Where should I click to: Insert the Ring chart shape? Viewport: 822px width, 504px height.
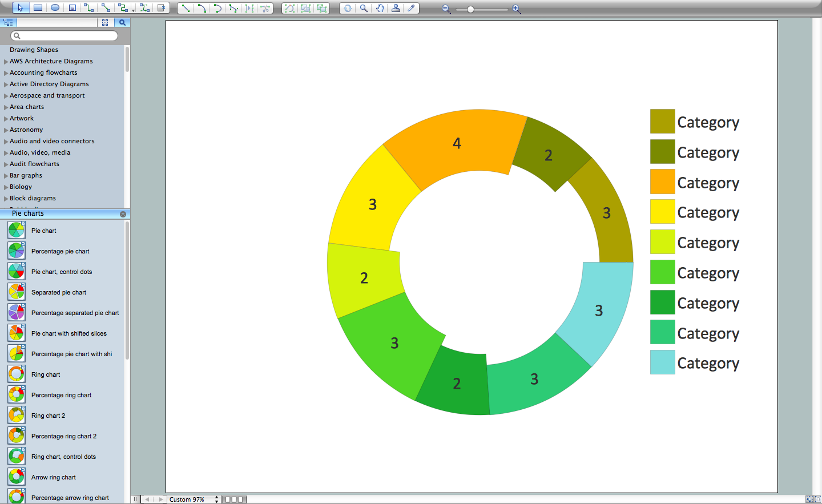(x=46, y=374)
